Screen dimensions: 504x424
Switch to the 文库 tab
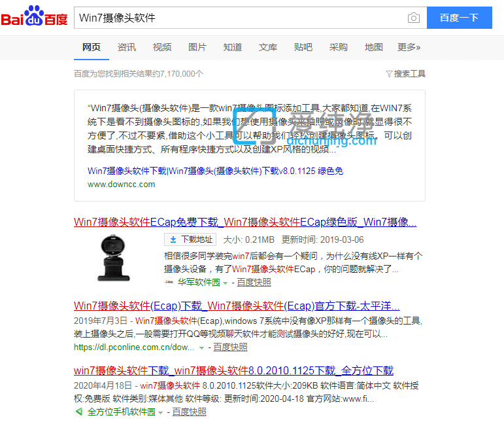coord(268,47)
